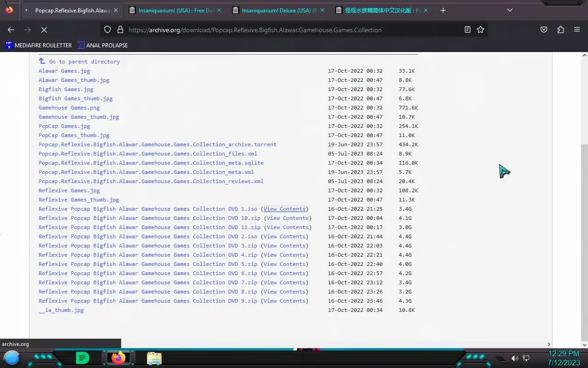This screenshot has height=368, width=588.
Task: Click Go to parent directory link
Action: 84,62
